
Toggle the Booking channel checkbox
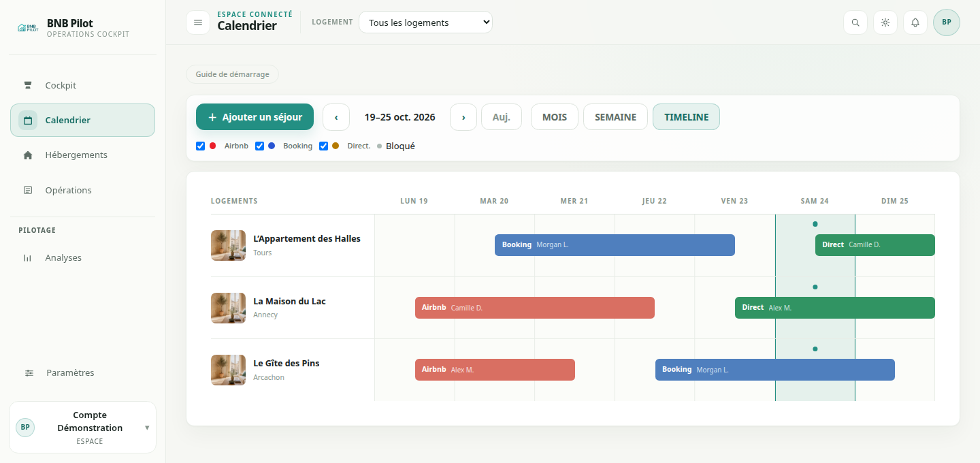pyautogui.click(x=259, y=146)
